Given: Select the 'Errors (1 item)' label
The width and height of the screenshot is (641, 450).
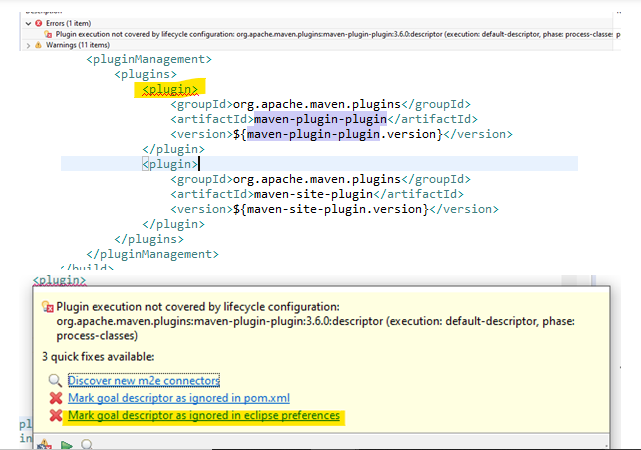Looking at the screenshot, I should (x=68, y=23).
